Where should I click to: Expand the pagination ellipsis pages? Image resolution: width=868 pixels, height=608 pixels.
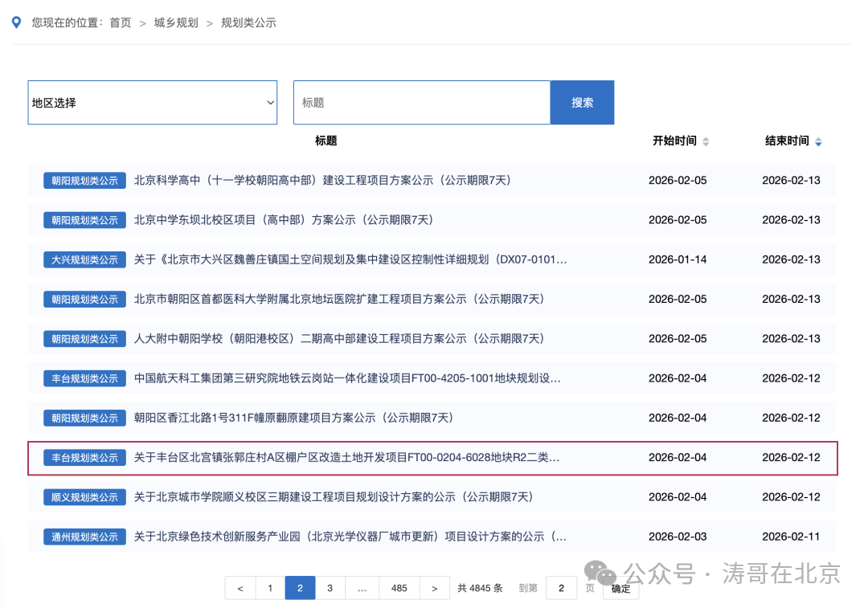click(x=362, y=588)
